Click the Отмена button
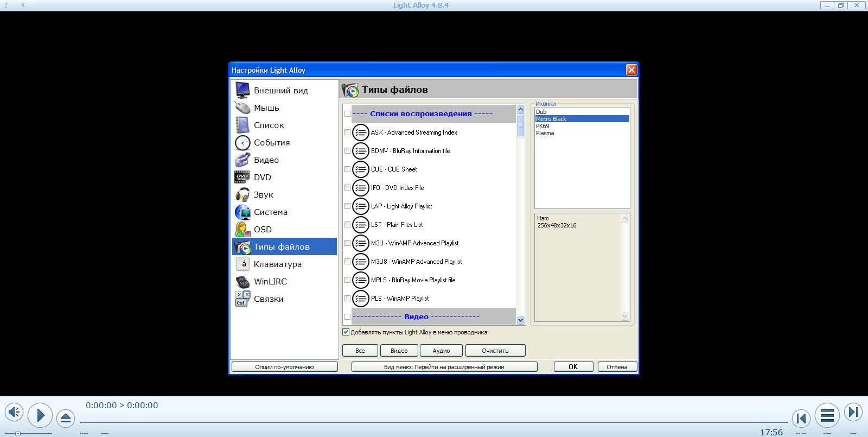 pos(617,367)
